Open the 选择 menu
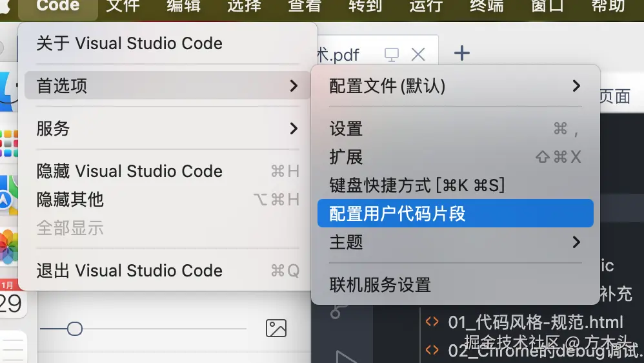This screenshot has height=363, width=644. 245,6
